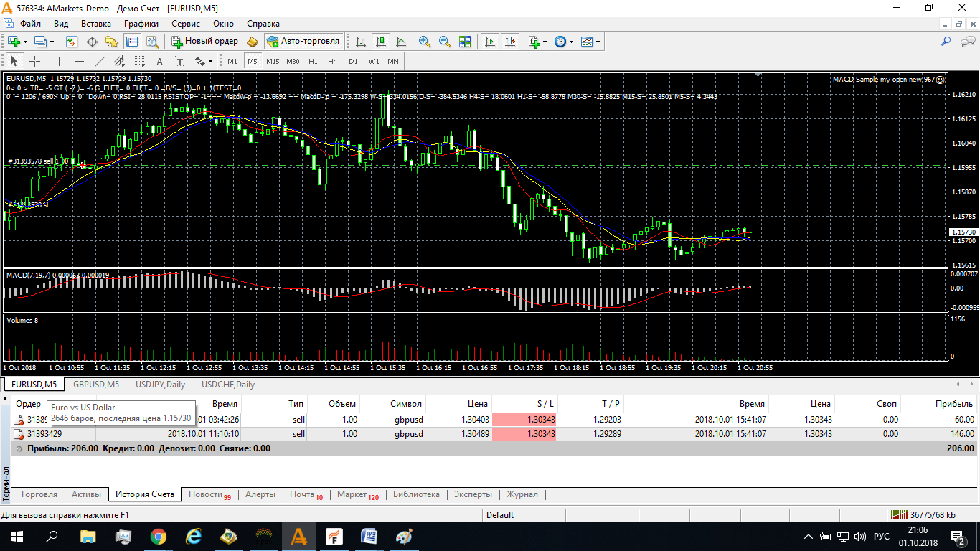This screenshot has height=551, width=980.
Task: Switch chart to line chart mode
Action: [401, 42]
